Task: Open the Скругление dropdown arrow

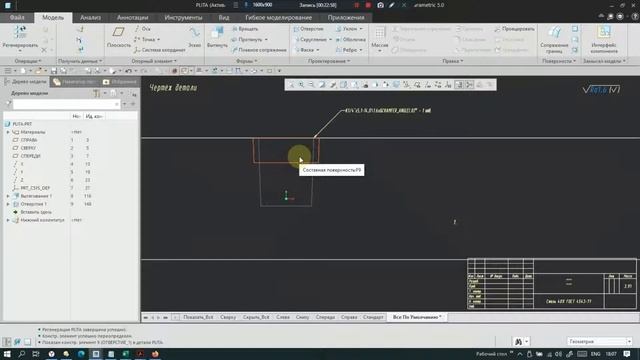Action: point(330,40)
